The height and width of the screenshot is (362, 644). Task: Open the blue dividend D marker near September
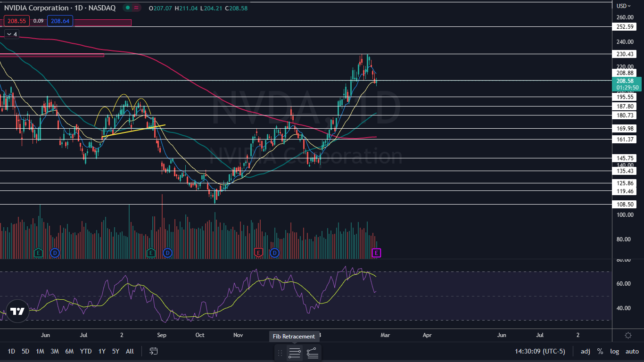(x=167, y=253)
